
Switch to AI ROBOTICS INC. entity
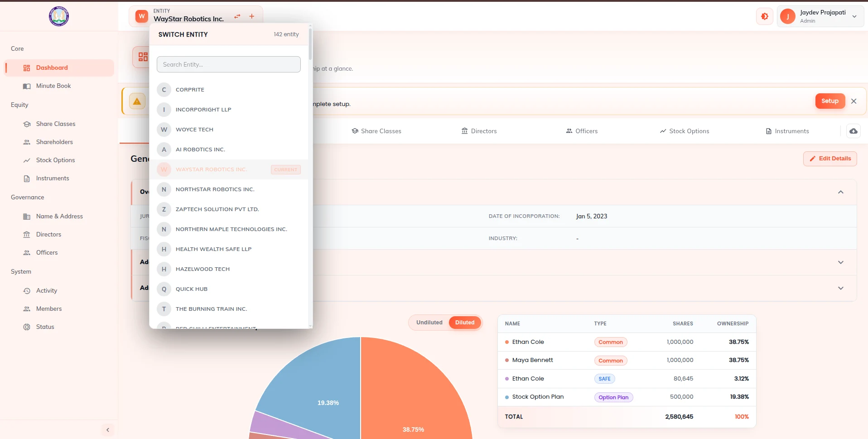pyautogui.click(x=229, y=150)
